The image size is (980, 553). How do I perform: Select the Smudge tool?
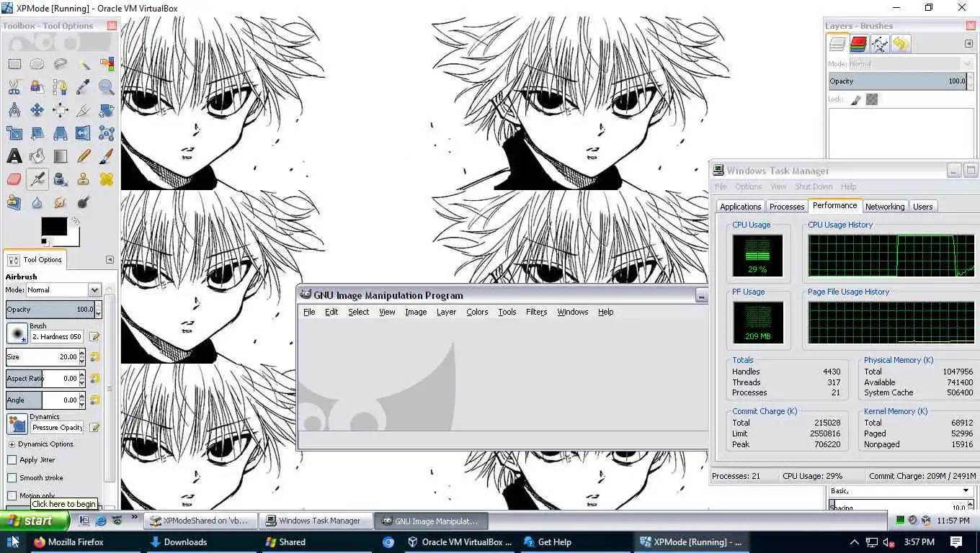60,202
